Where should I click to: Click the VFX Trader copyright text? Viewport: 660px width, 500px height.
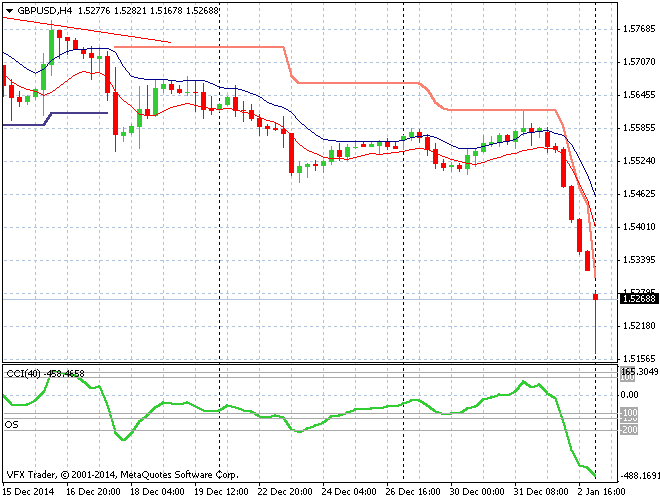pos(120,474)
